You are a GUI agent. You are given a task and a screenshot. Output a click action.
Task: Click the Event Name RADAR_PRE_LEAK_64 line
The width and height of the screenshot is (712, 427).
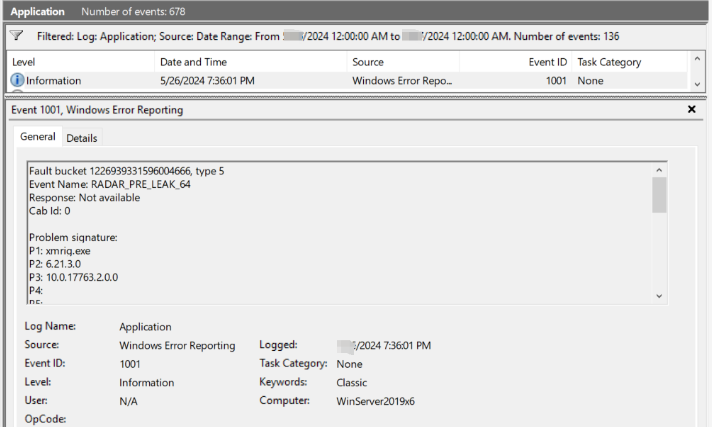click(110, 184)
